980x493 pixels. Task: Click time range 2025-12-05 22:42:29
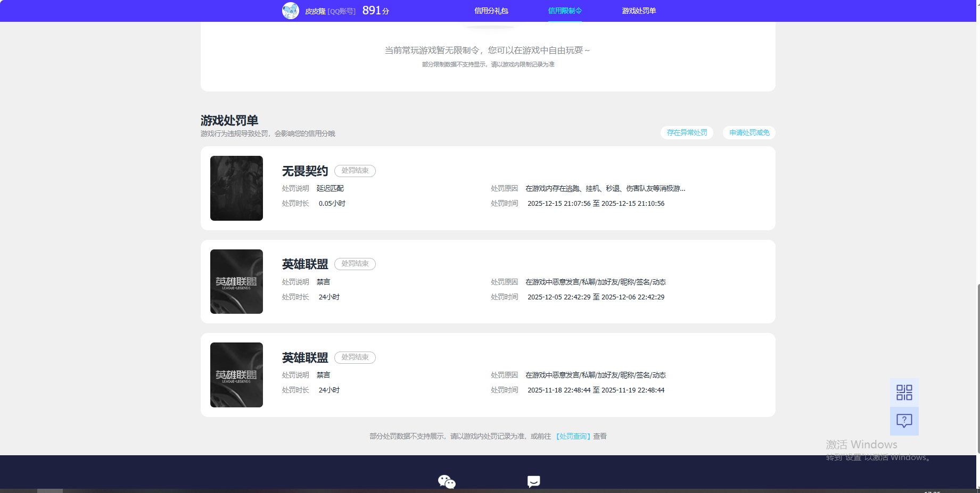(596, 297)
